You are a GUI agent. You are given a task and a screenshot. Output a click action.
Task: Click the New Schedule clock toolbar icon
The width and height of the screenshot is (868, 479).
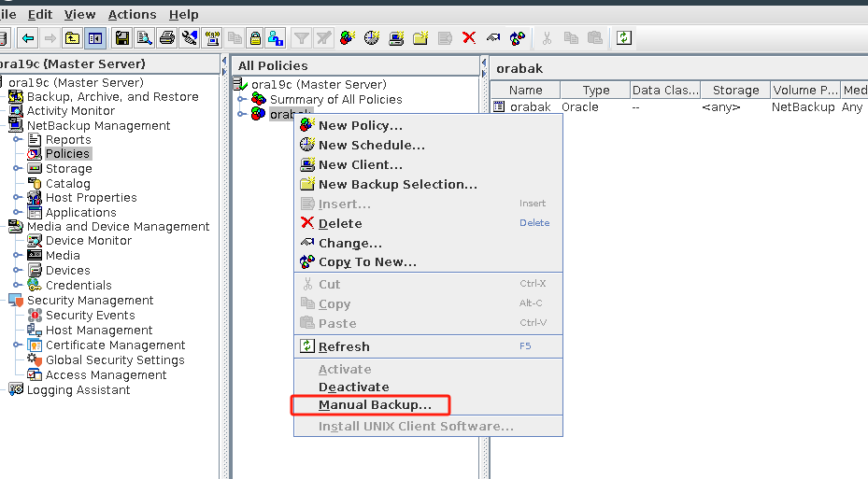pos(372,38)
